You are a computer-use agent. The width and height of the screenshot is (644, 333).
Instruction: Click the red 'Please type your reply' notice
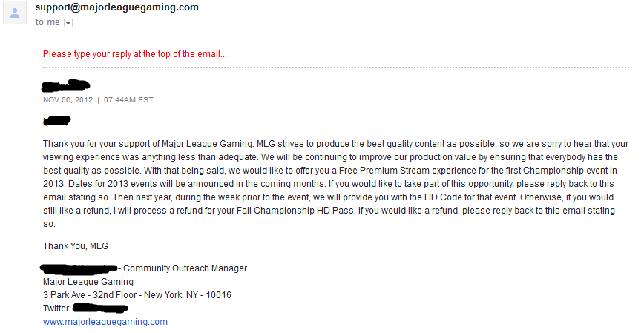[135, 54]
